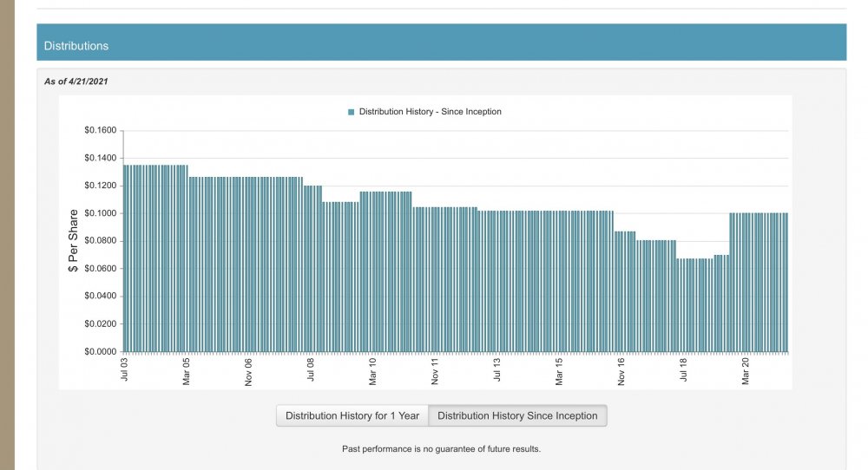Click the "Mar 05" x-axis label

pos(187,370)
